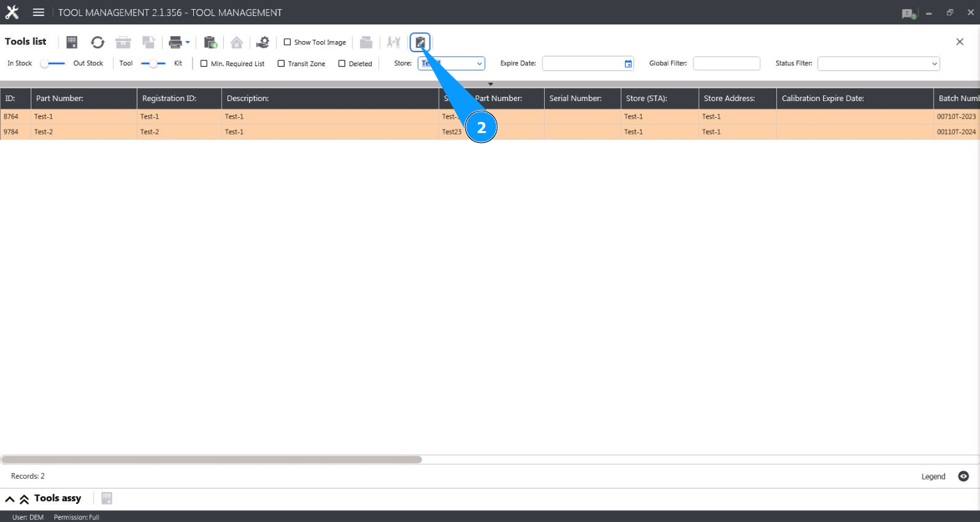Click the greyed-out copy pages icon
This screenshot has height=522, width=980.
[x=149, y=43]
